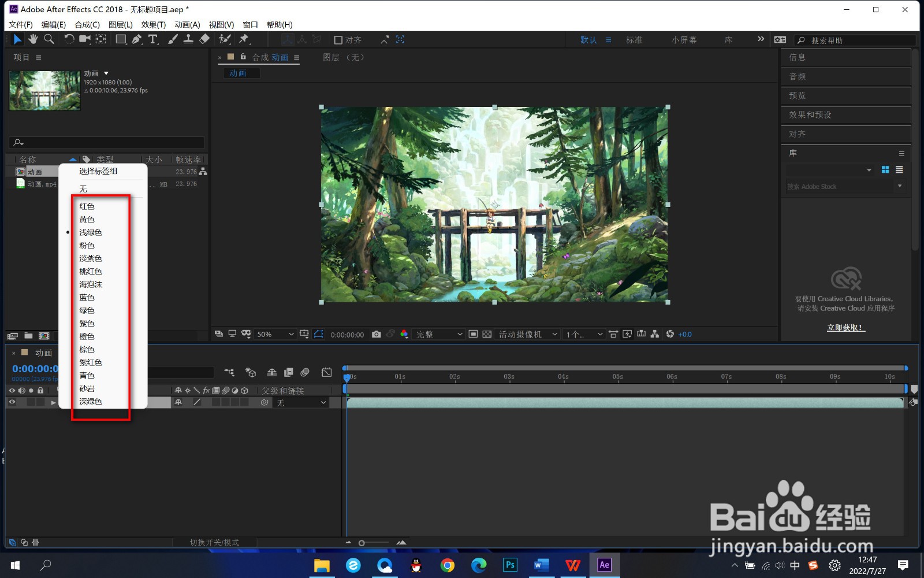Viewport: 924px width, 578px height.
Task: Enable motion blur for timeline layers
Action: (305, 372)
